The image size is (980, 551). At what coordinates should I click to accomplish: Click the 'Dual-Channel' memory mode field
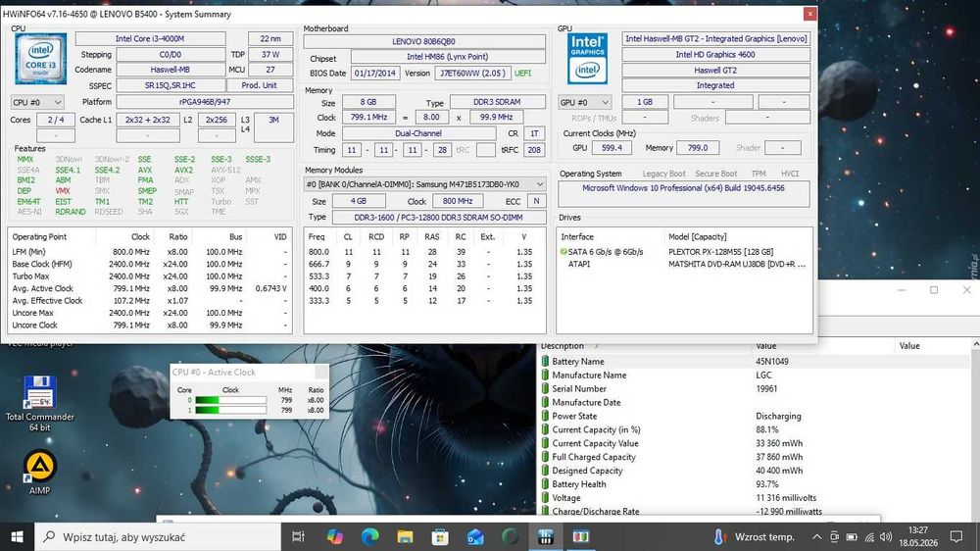[x=418, y=133]
